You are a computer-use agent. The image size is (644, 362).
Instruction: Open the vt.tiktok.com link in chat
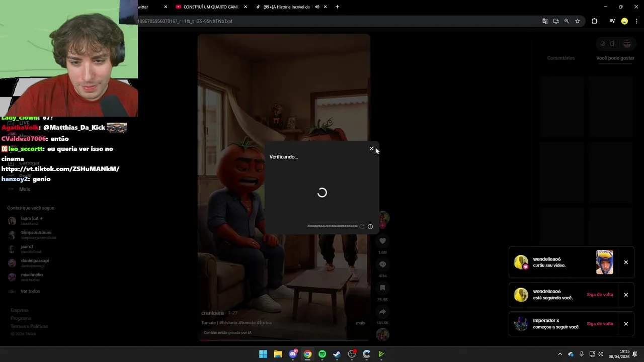coord(60,169)
